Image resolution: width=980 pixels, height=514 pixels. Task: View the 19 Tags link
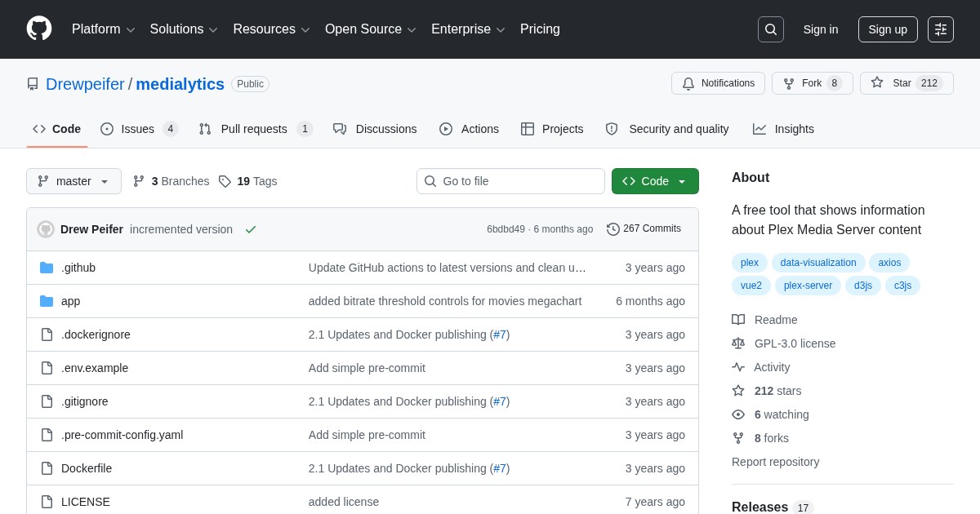click(247, 181)
